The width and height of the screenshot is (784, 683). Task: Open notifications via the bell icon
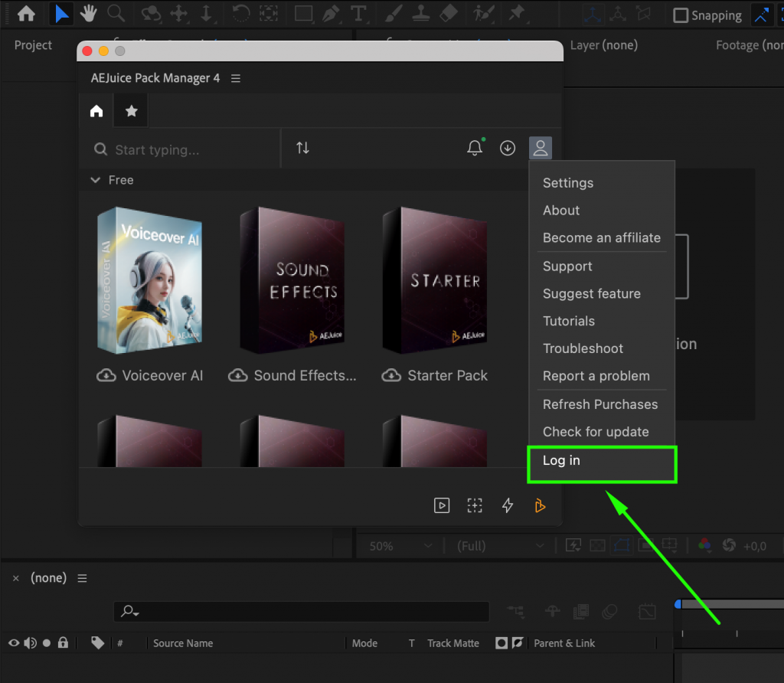coord(475,148)
